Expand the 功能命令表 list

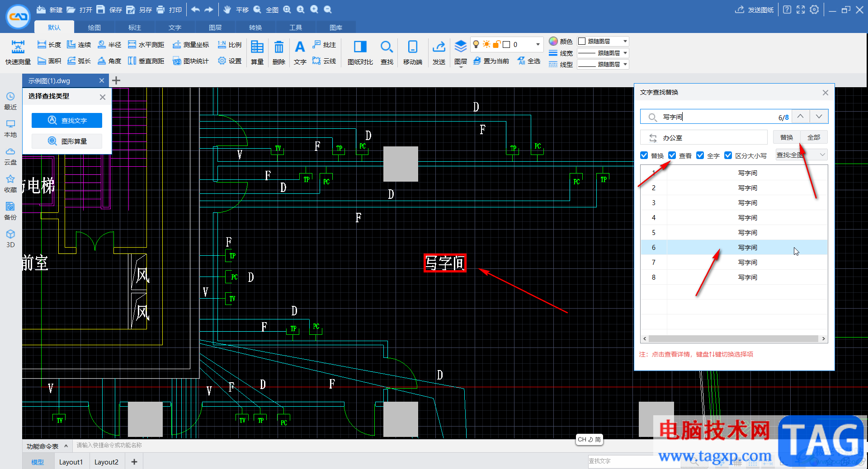click(66, 446)
